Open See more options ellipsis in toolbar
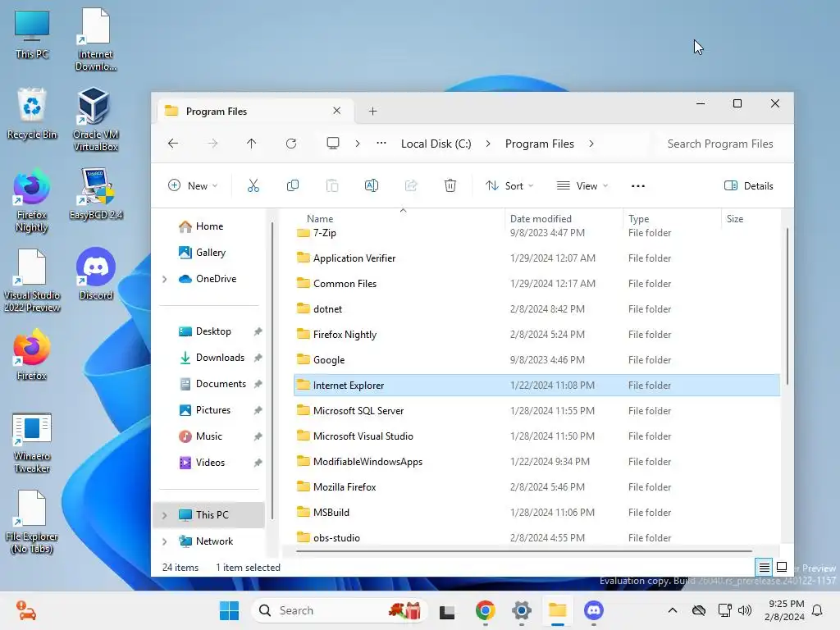Screen dimensions: 840x630 [638, 186]
